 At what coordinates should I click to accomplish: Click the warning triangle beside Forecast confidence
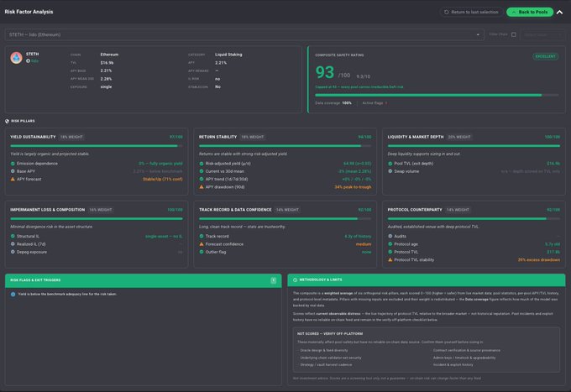pos(202,244)
